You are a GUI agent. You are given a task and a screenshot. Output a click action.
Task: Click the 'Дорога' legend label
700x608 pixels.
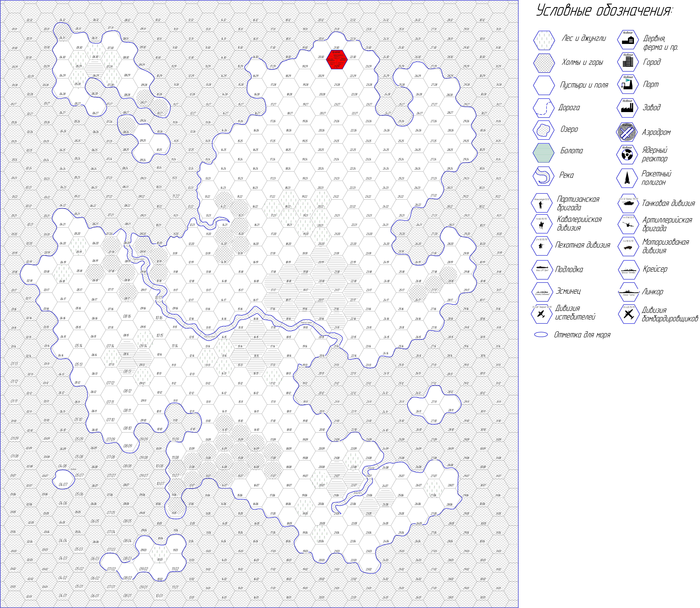(x=569, y=108)
